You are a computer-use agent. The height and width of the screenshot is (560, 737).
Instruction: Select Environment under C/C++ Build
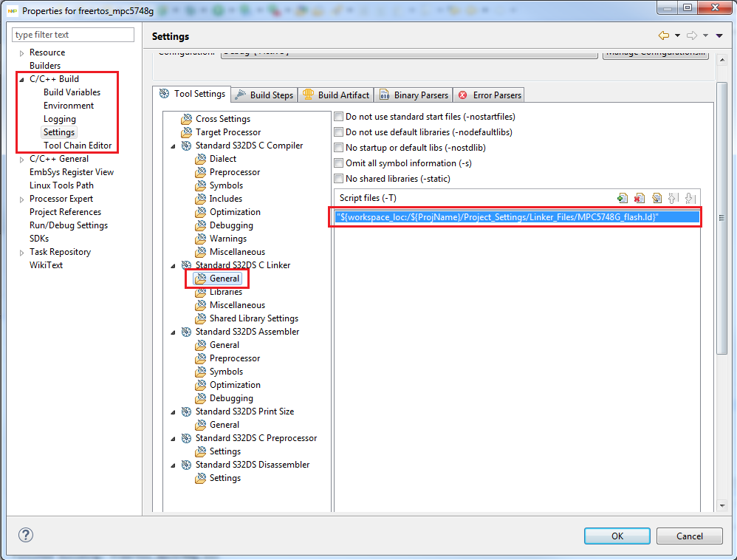[x=69, y=106]
